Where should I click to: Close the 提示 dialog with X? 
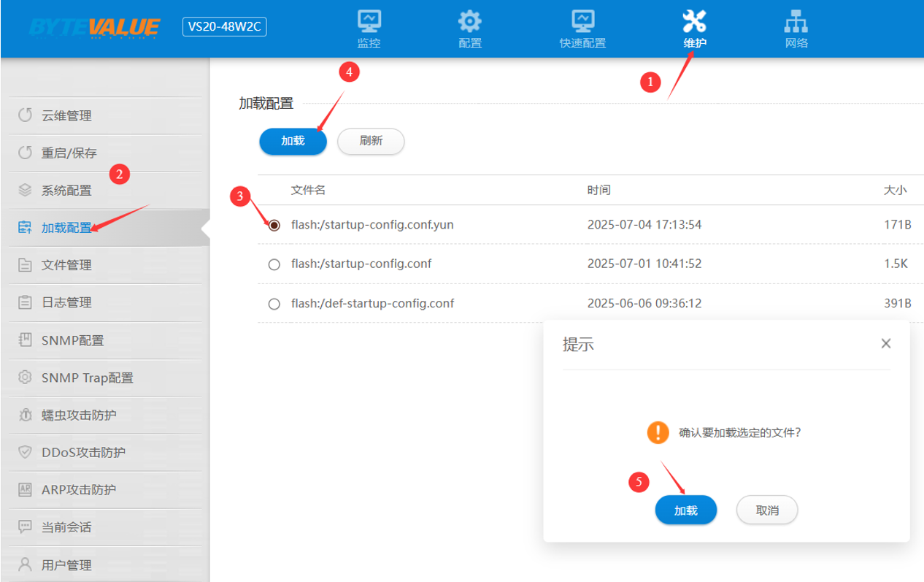tap(886, 343)
